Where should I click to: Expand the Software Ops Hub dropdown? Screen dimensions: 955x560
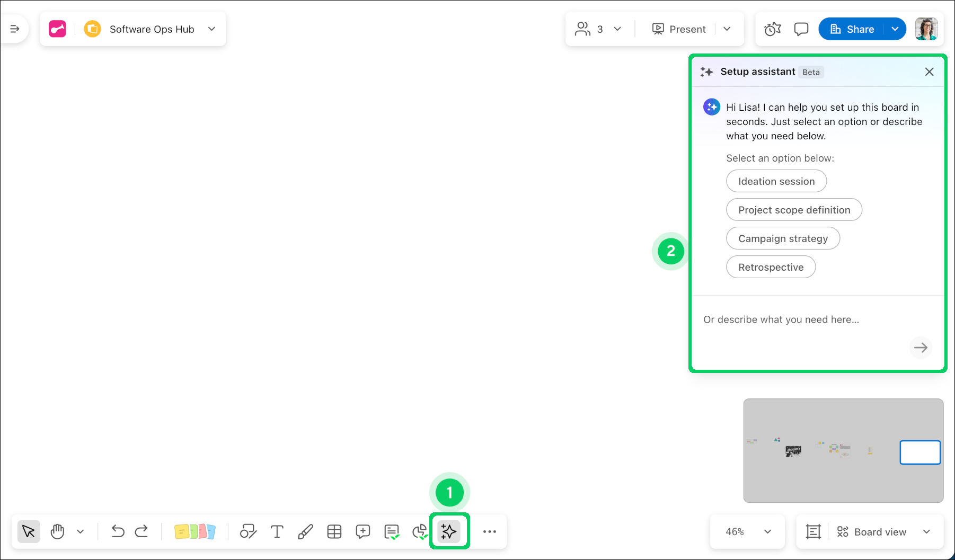click(211, 29)
